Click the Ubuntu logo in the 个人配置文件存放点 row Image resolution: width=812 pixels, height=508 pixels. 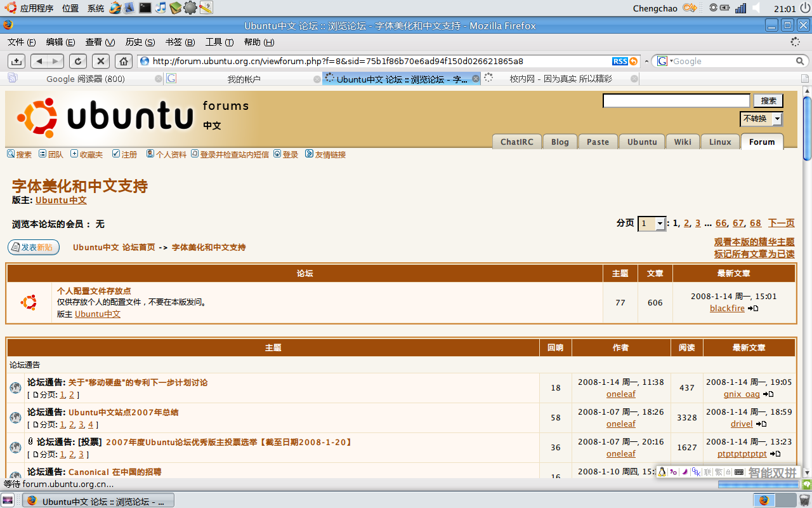coord(29,303)
